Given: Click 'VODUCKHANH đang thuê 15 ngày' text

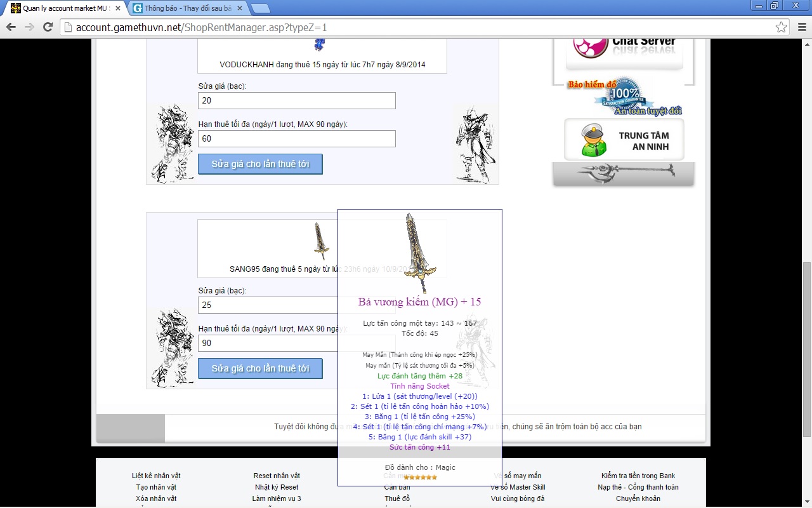Looking at the screenshot, I should pos(322,65).
